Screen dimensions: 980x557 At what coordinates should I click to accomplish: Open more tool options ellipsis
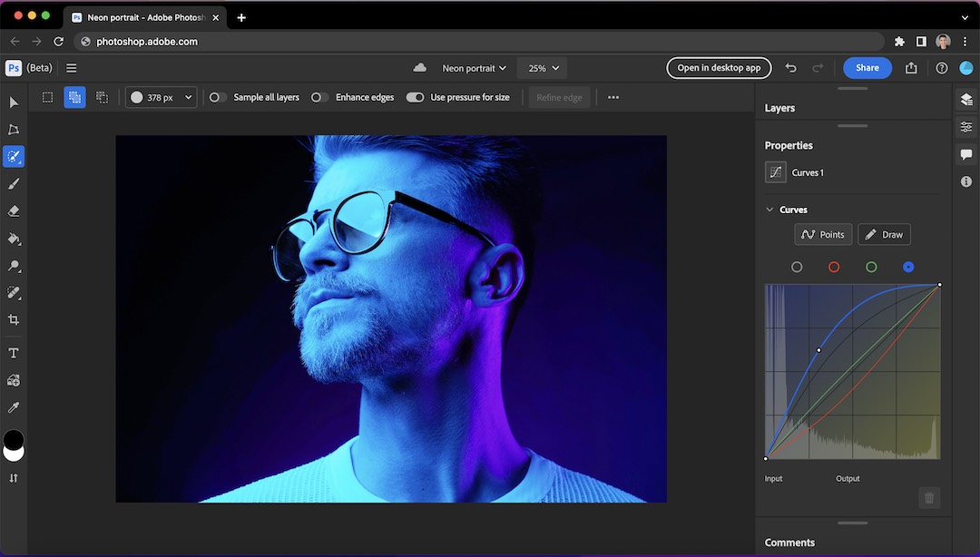[613, 98]
